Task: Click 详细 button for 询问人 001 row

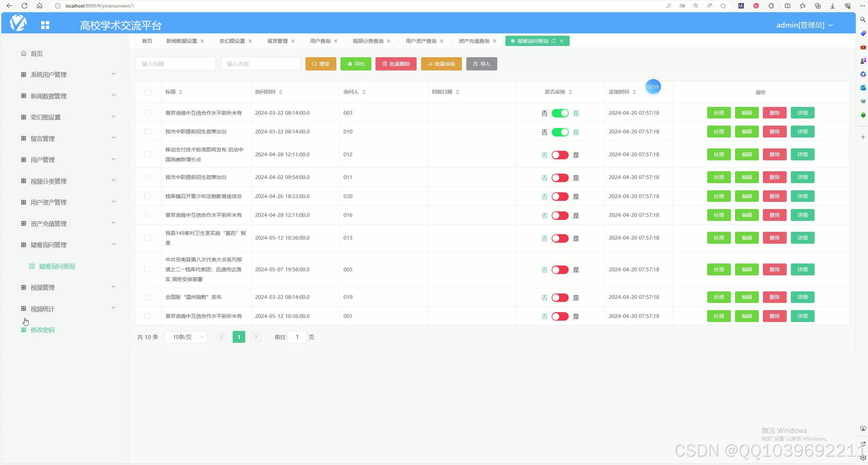Action: click(802, 316)
